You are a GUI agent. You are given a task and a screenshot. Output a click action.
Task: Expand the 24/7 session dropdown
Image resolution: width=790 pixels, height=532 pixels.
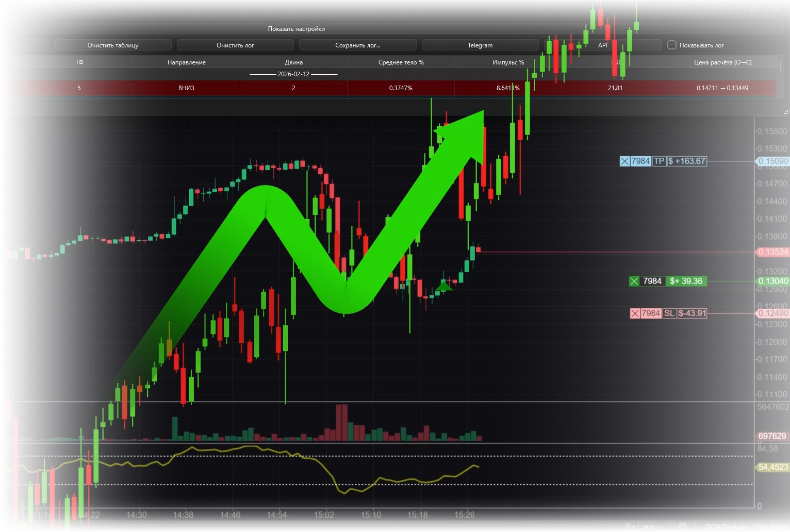(x=652, y=526)
